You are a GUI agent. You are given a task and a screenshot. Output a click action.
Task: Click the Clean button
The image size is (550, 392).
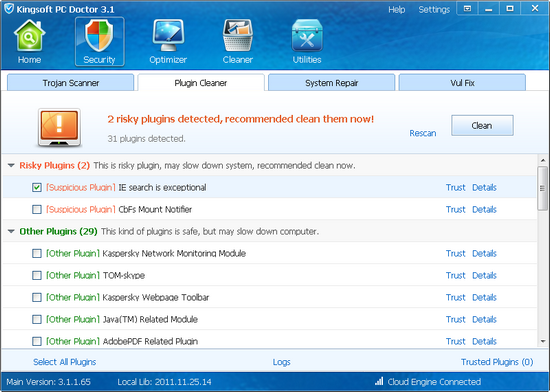click(482, 125)
